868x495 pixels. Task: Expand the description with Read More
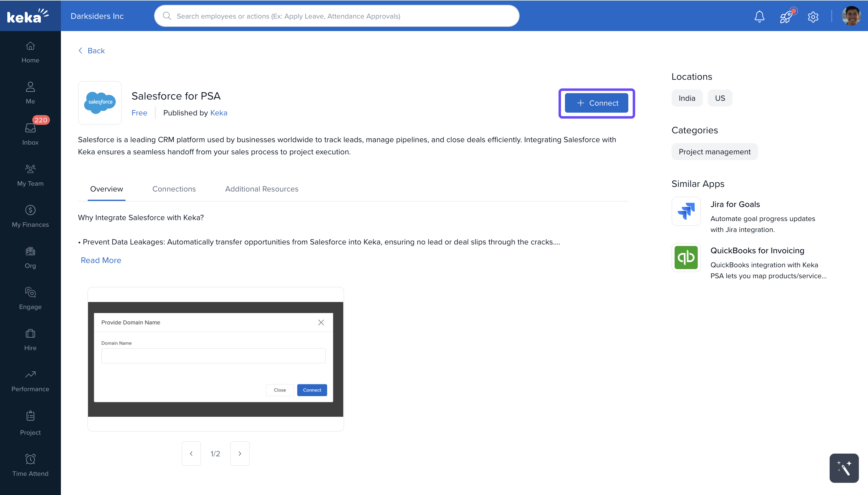pyautogui.click(x=101, y=260)
